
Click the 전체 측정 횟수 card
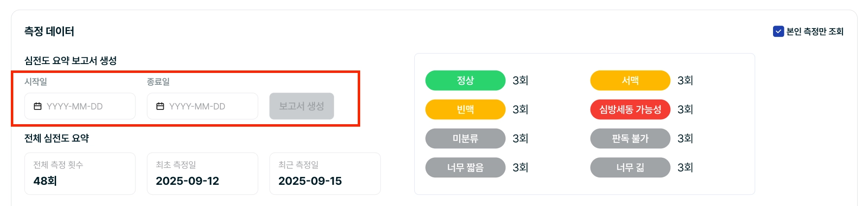pos(80,173)
